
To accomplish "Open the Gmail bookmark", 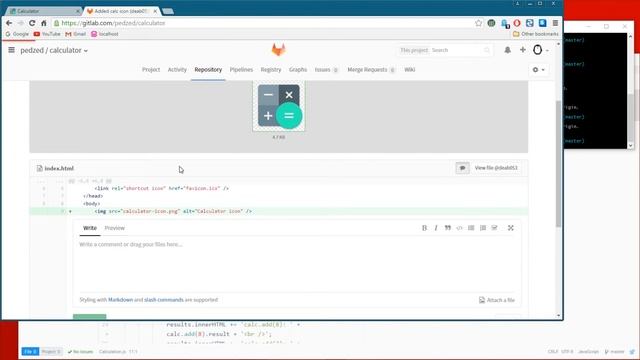I will (76, 34).
